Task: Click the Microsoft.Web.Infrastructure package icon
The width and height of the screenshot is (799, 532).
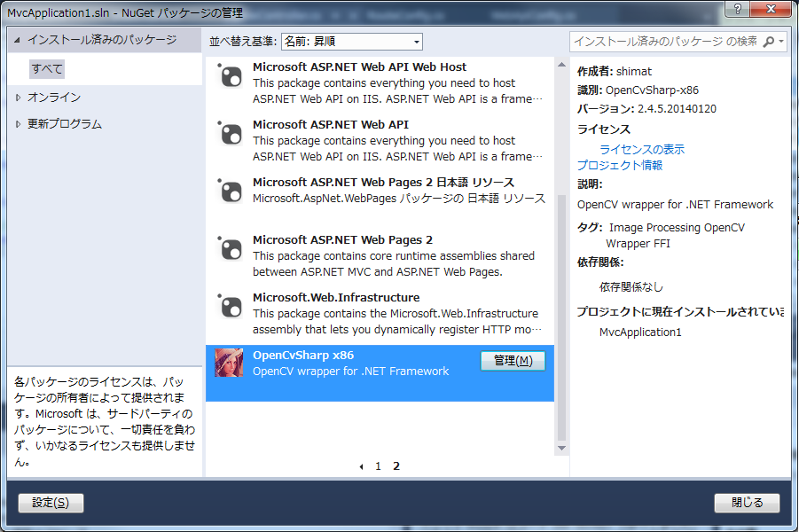Action: click(230, 307)
